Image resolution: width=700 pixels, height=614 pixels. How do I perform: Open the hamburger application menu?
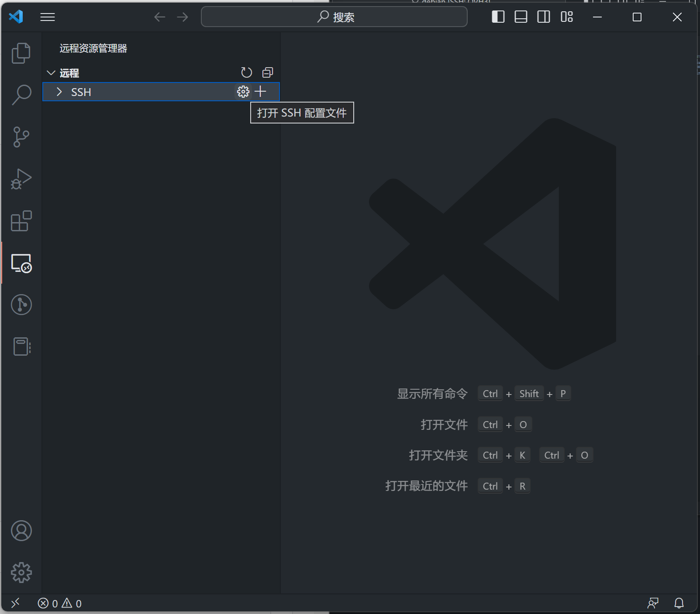click(48, 17)
